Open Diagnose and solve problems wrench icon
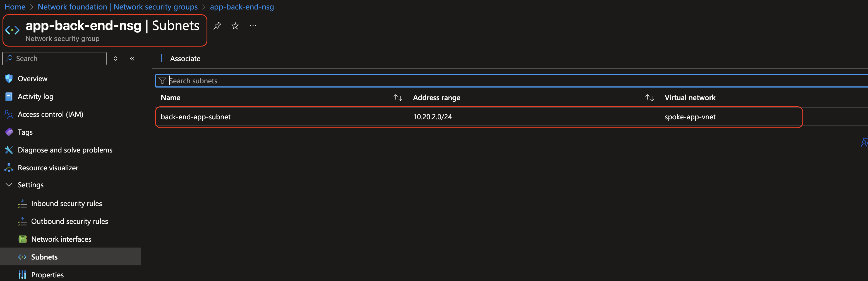The height and width of the screenshot is (281, 868). point(8,150)
